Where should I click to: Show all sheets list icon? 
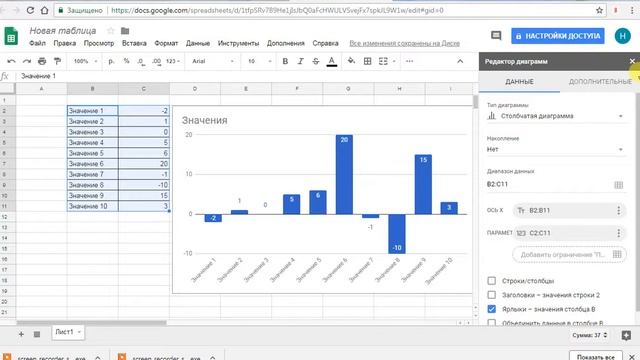37,334
